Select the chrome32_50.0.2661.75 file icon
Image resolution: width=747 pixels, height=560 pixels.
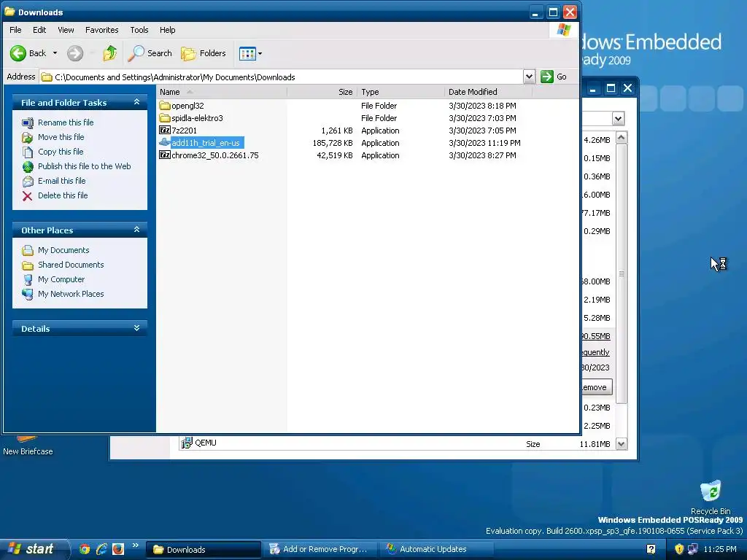165,155
